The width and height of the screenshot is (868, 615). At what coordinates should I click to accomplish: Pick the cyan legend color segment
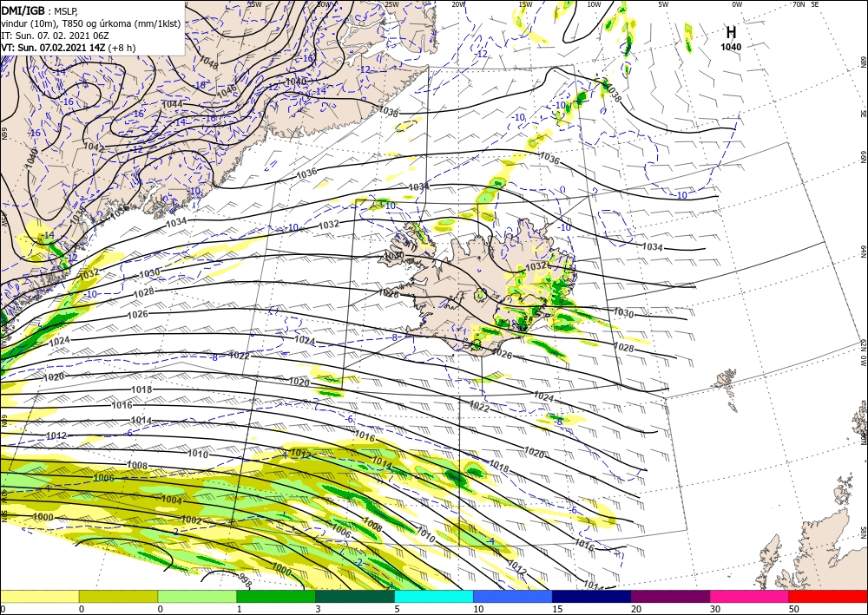click(434, 596)
